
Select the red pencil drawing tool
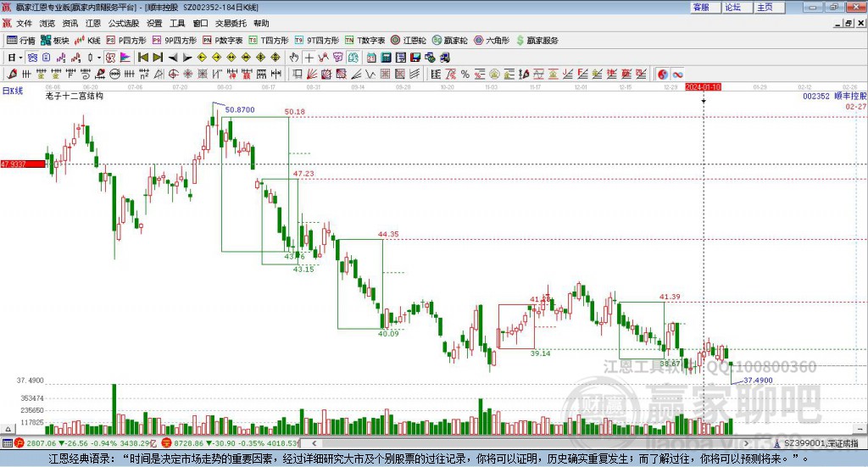coord(12,74)
